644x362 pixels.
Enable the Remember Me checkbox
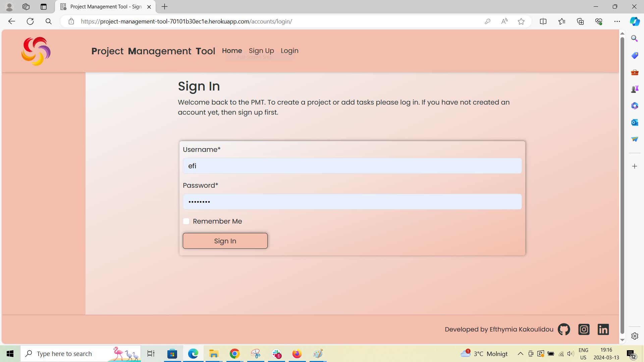pyautogui.click(x=186, y=221)
